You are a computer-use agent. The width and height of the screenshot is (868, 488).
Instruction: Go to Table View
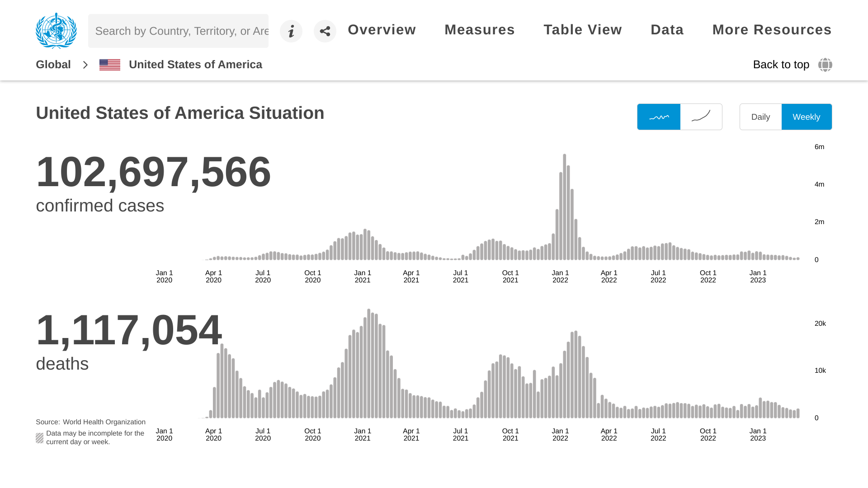[583, 30]
